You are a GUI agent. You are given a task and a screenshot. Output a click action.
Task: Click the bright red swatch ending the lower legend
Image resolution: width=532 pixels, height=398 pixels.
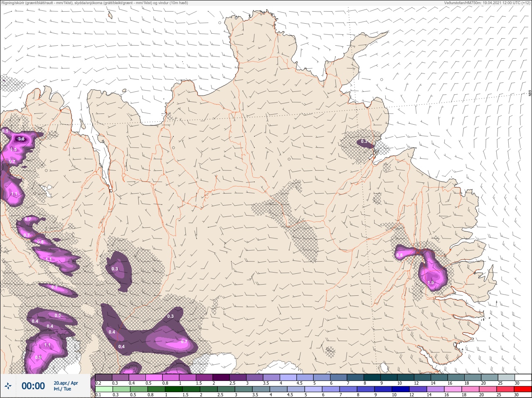click(523, 389)
